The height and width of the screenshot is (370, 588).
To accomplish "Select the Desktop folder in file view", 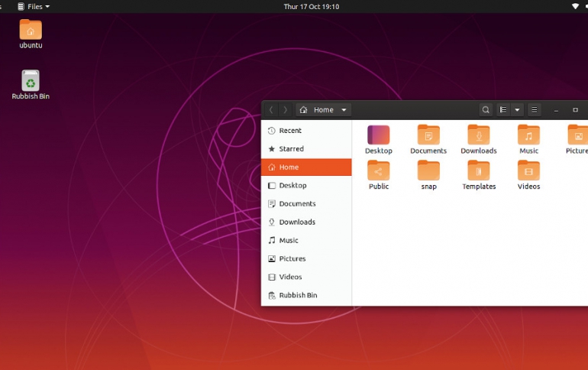I will (x=378, y=140).
